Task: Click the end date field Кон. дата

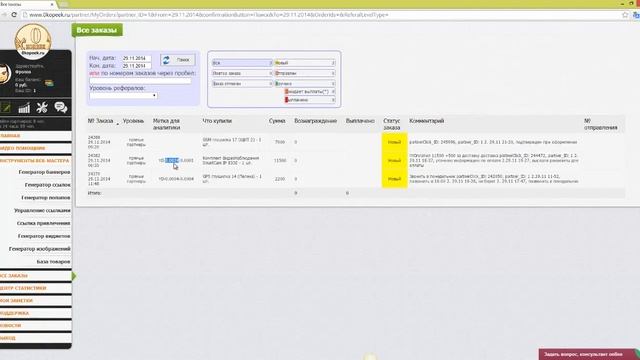Action: tap(136, 66)
